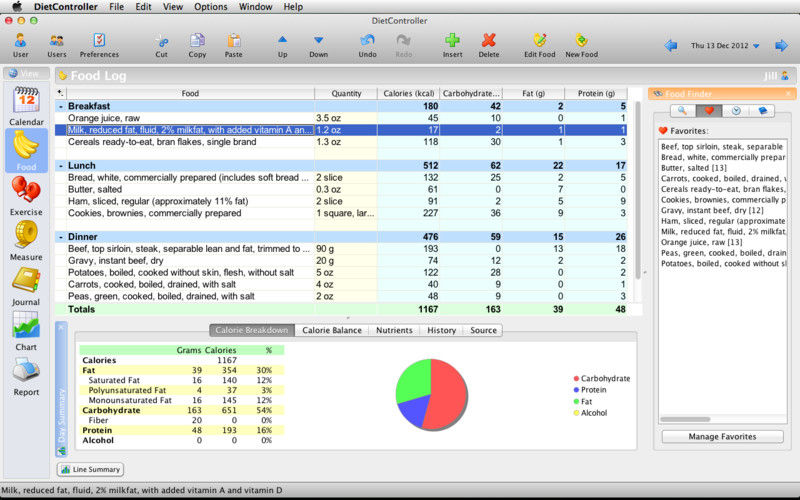This screenshot has width=800, height=500.
Task: Undo the last action
Action: point(367,45)
